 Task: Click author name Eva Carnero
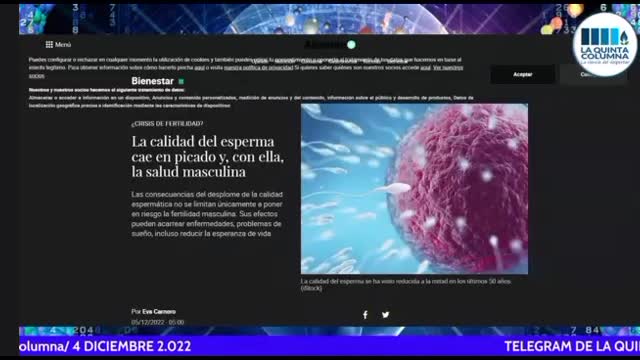159,311
